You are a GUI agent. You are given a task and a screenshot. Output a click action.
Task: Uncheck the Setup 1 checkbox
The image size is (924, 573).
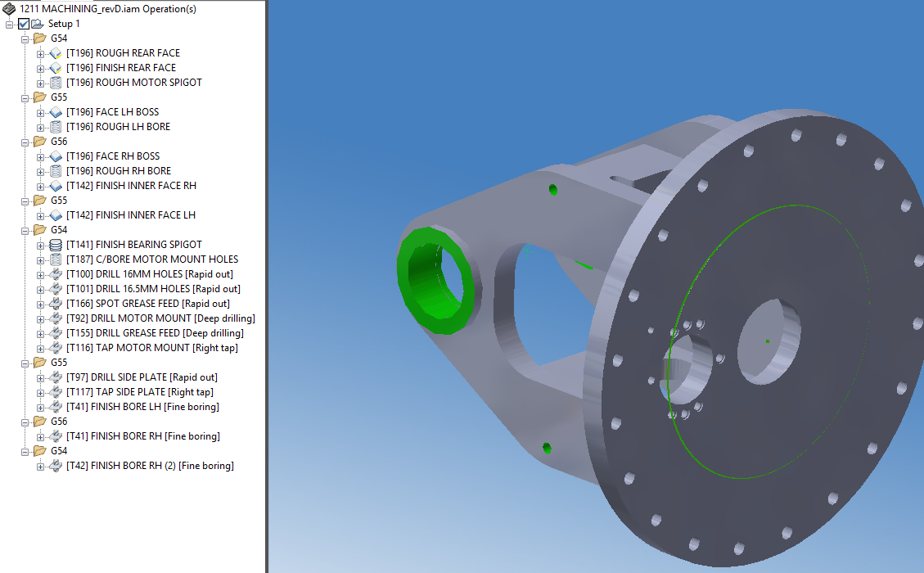[22, 23]
